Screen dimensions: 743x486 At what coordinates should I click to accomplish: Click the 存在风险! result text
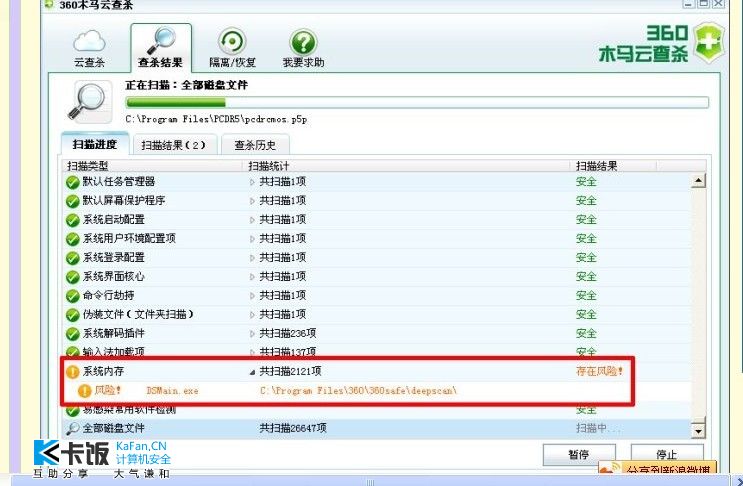(599, 371)
